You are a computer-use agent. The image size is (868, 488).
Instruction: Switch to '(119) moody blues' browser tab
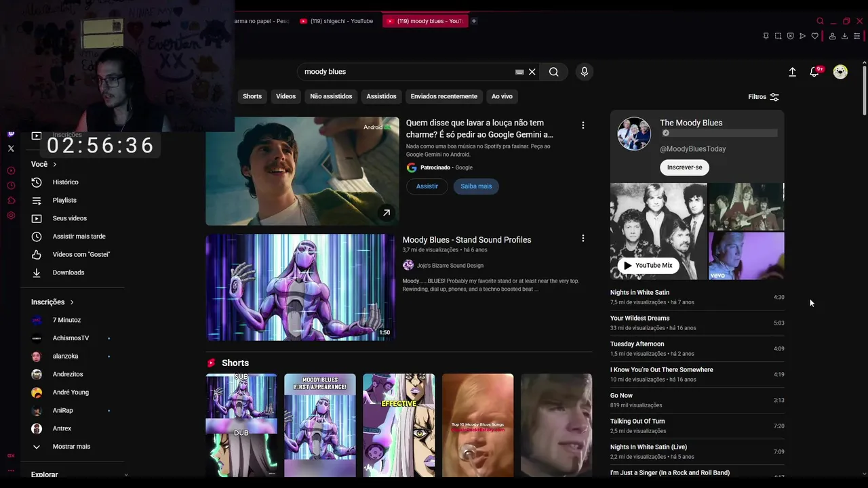click(425, 21)
